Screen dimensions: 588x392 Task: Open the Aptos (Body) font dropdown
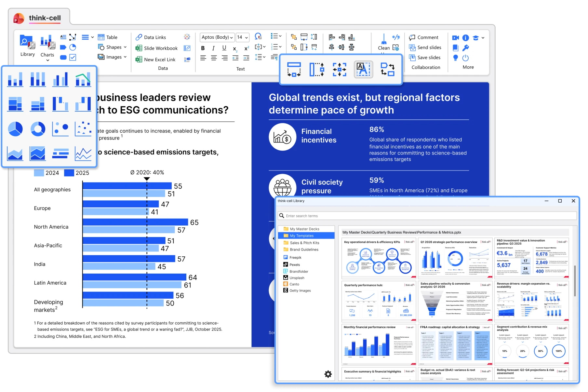tap(217, 37)
